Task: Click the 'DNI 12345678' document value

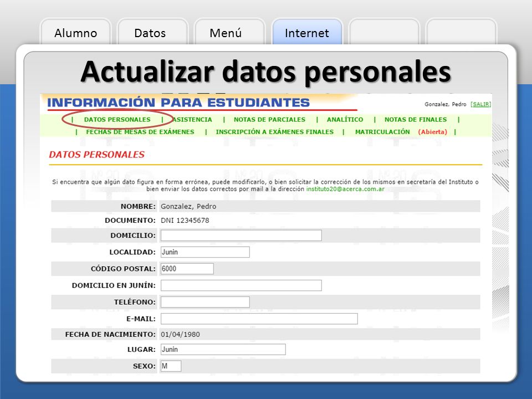Action: click(185, 220)
